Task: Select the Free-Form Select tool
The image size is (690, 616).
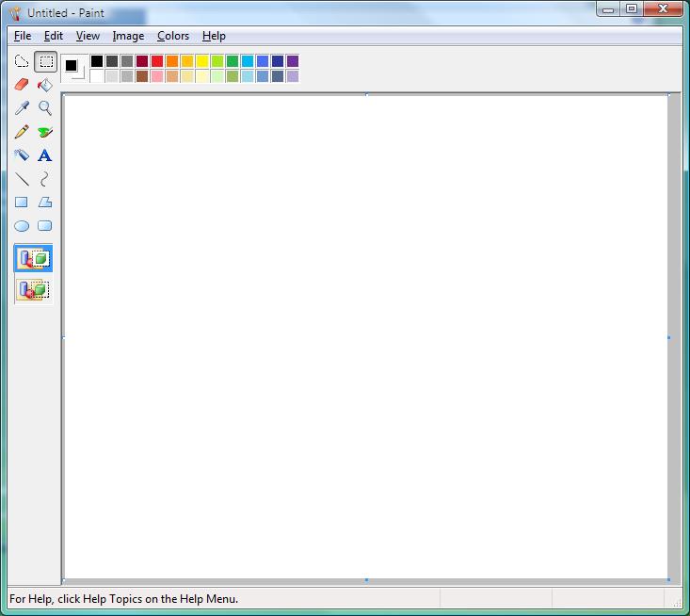Action: coord(22,62)
